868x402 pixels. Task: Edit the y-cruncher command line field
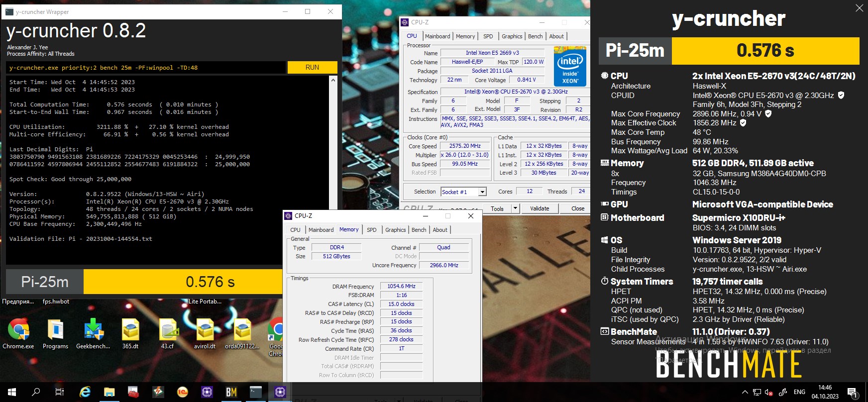(x=146, y=68)
